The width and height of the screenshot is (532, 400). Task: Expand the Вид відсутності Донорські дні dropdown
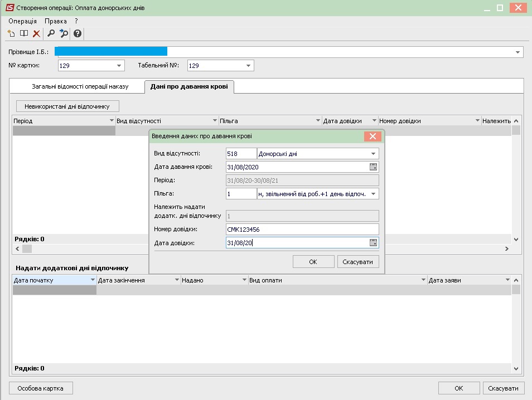pyautogui.click(x=373, y=154)
